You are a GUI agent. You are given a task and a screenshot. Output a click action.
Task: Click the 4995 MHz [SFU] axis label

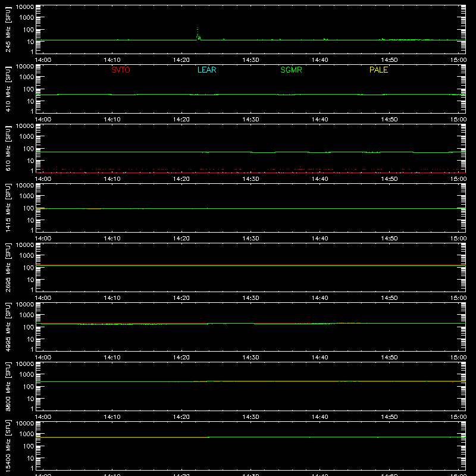coord(8,327)
